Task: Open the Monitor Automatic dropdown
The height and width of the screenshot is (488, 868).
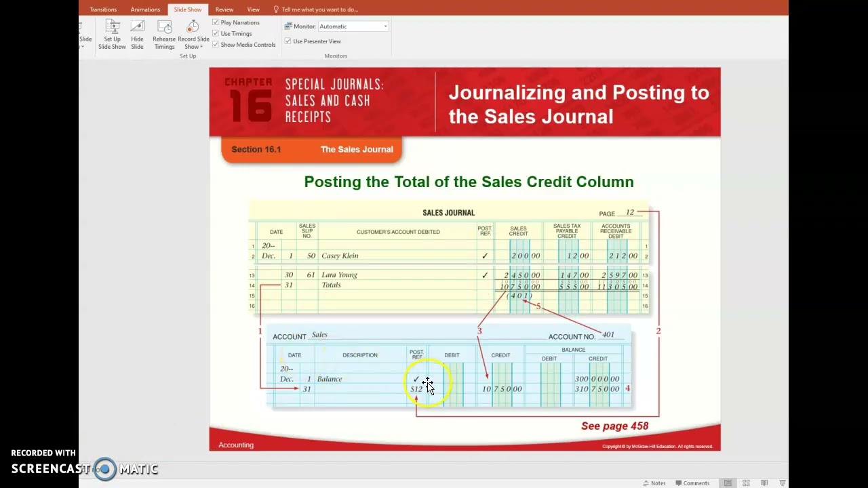Action: tap(385, 26)
